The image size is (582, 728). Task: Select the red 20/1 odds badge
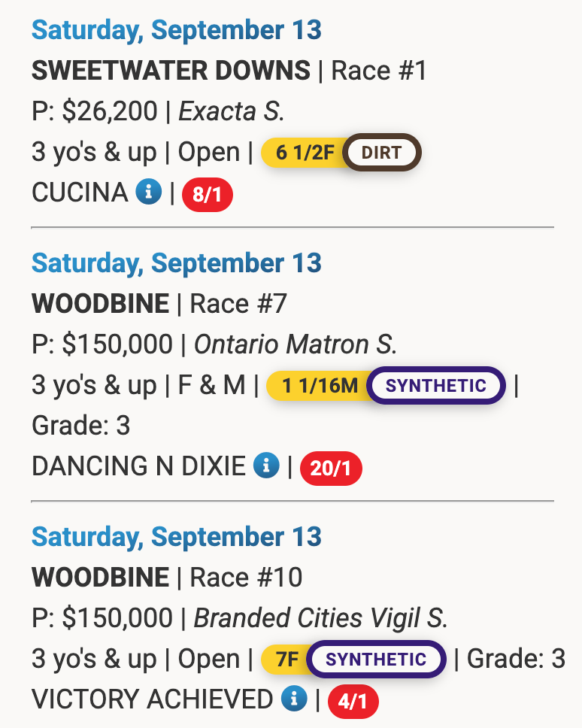[331, 469]
